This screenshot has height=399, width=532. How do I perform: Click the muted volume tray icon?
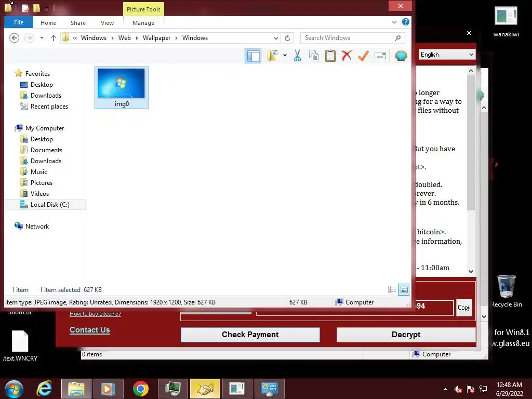tap(458, 389)
